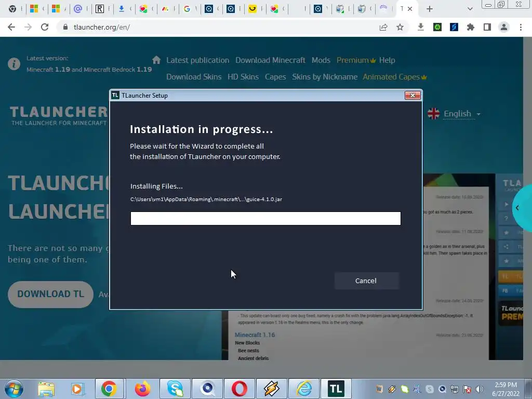The height and width of the screenshot is (399, 532).
Task: Click the volume speaker tray icon
Action: coord(480,389)
